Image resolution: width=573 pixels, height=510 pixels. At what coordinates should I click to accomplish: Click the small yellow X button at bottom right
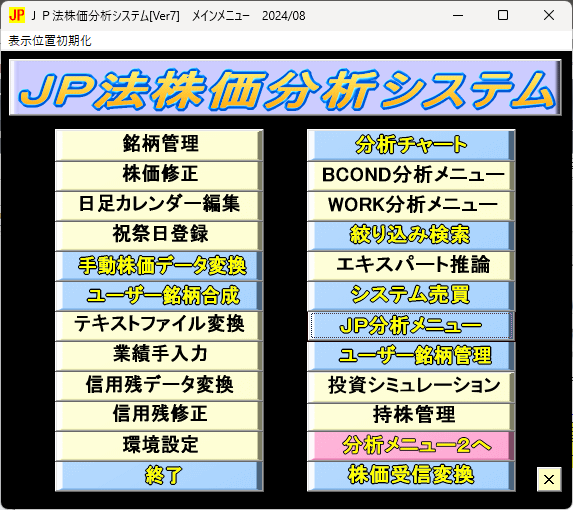549,479
